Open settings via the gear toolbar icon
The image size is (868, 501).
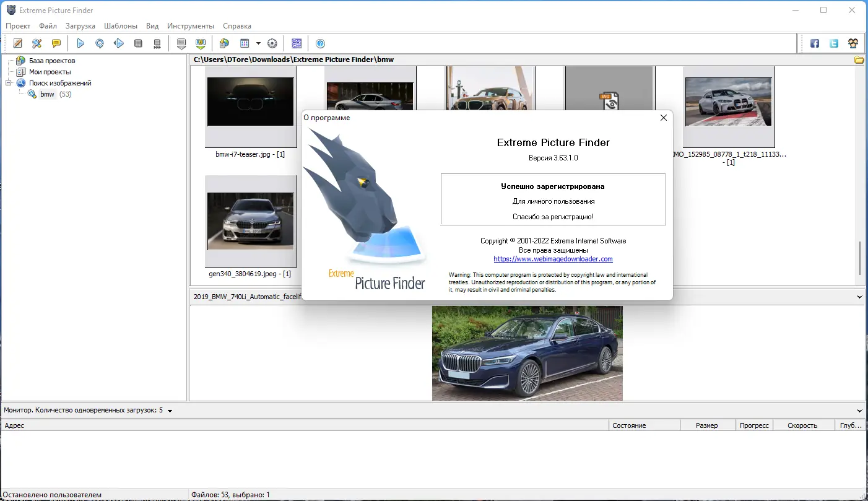tap(272, 43)
